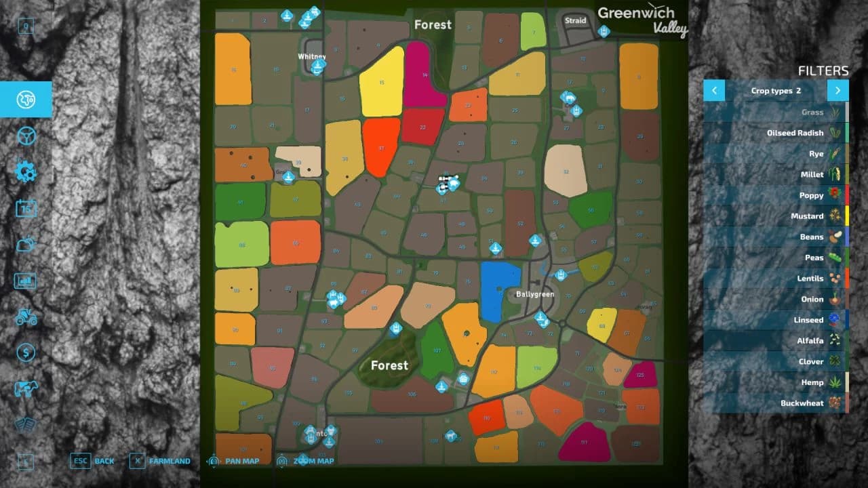Open the weather forecast icon
This screenshot has width=868, height=488.
coord(26,244)
